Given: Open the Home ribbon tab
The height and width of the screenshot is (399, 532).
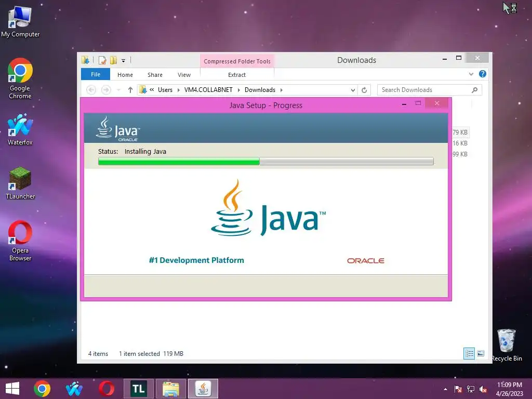Looking at the screenshot, I should (125, 75).
